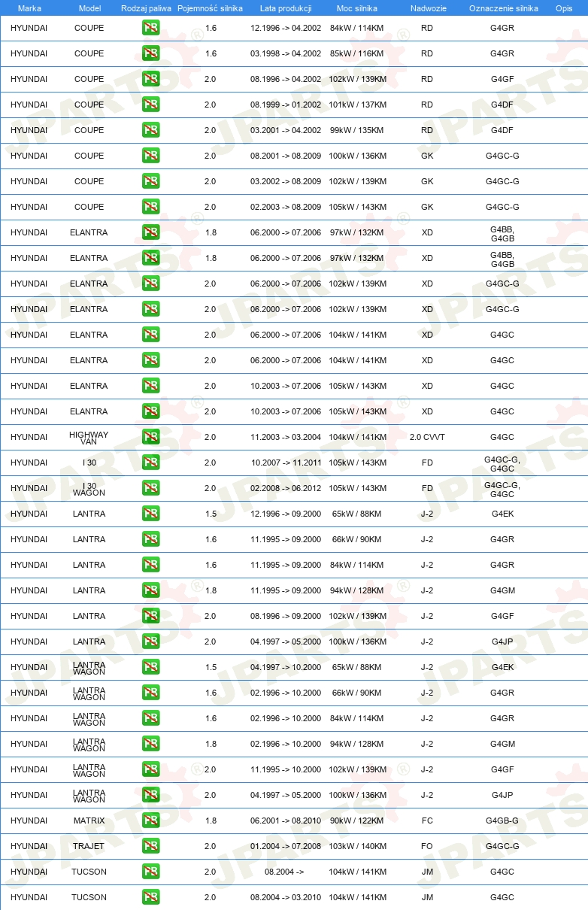Screen dimensions: 588x910
Task: Click HYUNDAI in the MATRIX row
Action: [x=29, y=821]
